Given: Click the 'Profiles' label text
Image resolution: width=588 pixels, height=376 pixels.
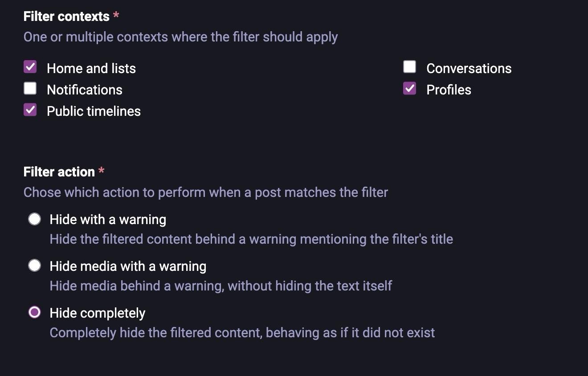Looking at the screenshot, I should 449,90.
